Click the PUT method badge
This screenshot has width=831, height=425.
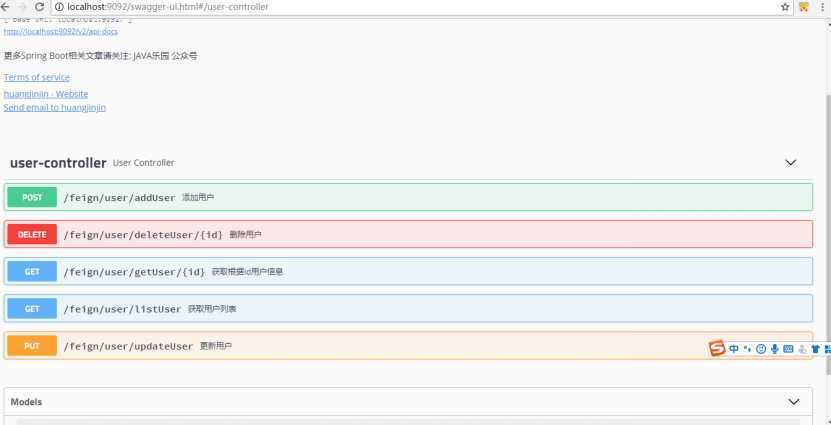(32, 346)
